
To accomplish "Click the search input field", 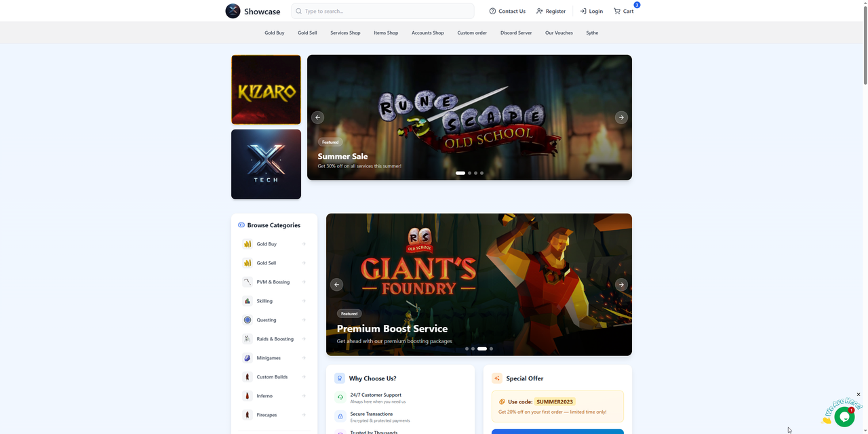I will [382, 11].
